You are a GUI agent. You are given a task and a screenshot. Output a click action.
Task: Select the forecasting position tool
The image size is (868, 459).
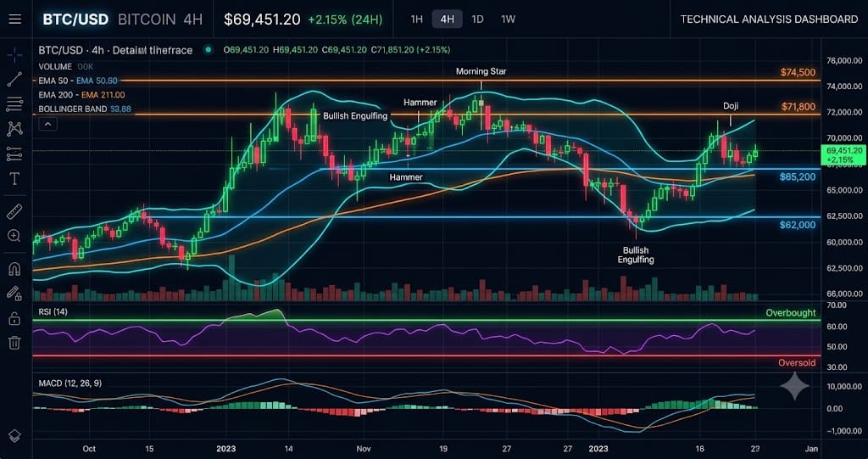[x=15, y=154]
